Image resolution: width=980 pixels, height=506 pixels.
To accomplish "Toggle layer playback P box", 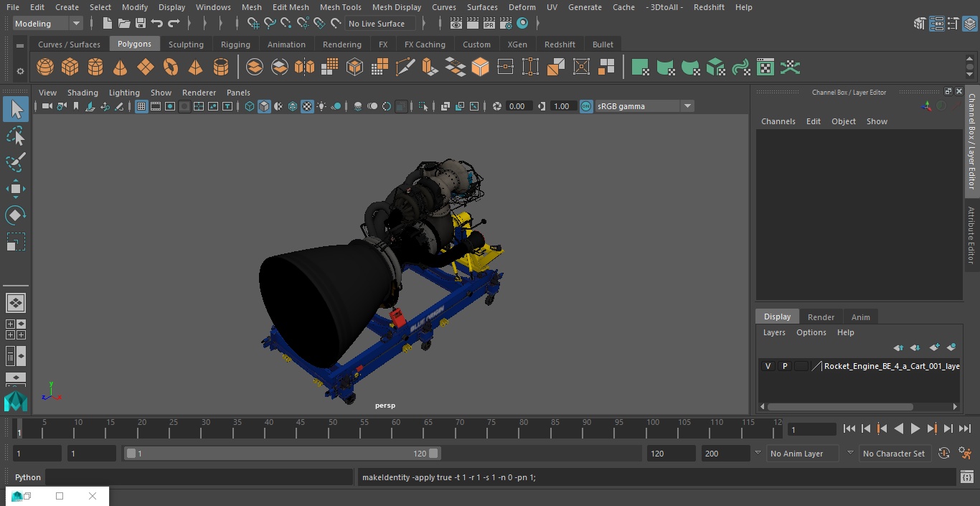I will tap(785, 366).
